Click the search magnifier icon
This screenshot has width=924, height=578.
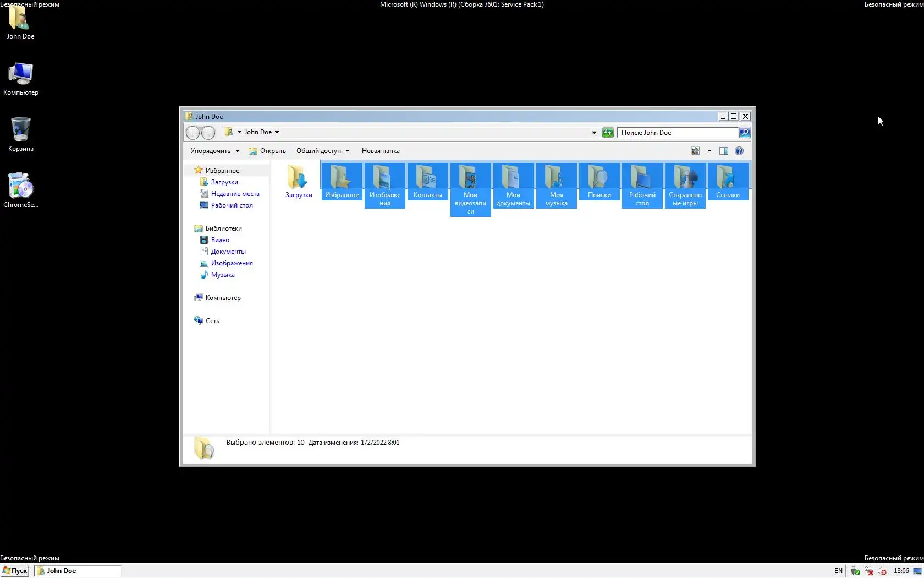[745, 133]
